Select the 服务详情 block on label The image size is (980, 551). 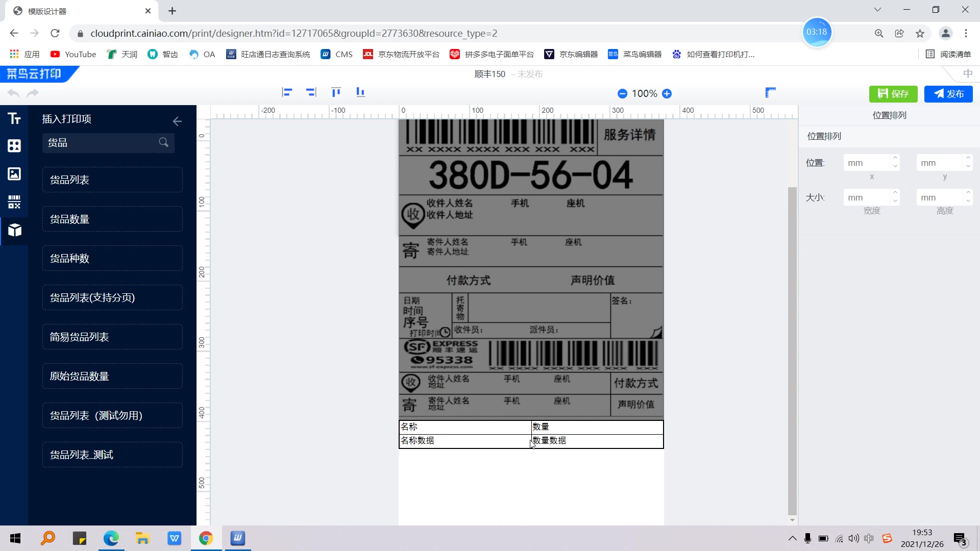[x=630, y=135]
